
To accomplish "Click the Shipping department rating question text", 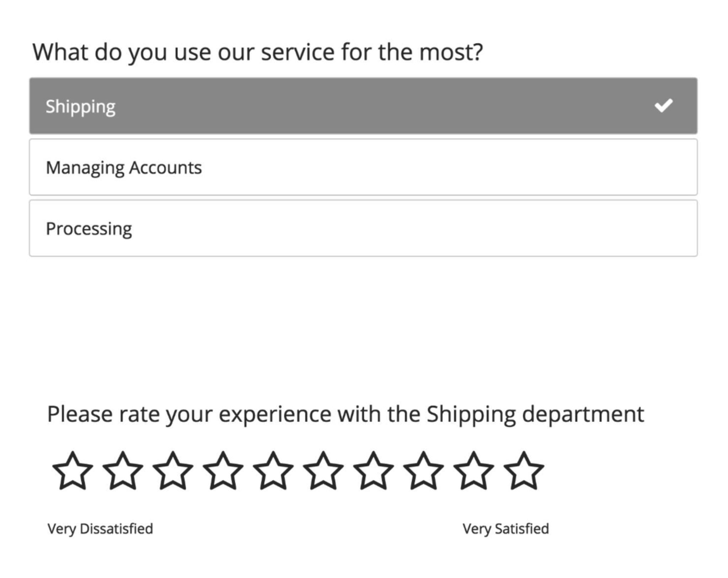I will click(346, 412).
